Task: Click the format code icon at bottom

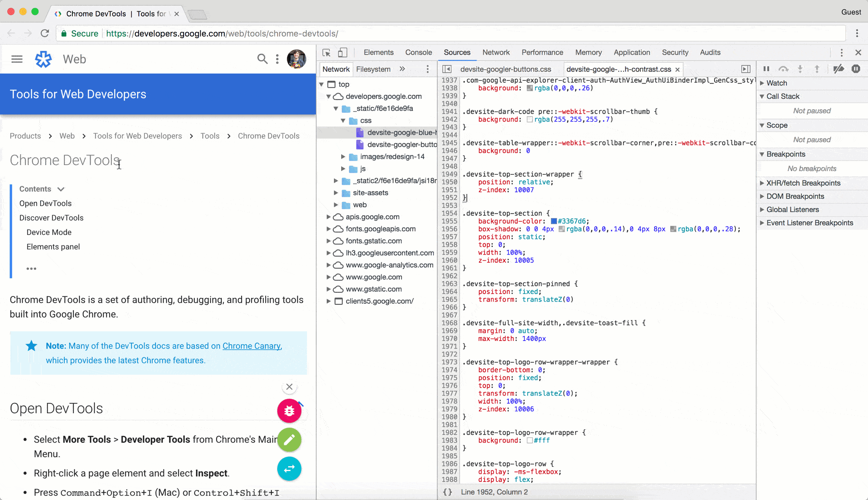Action: pos(448,492)
